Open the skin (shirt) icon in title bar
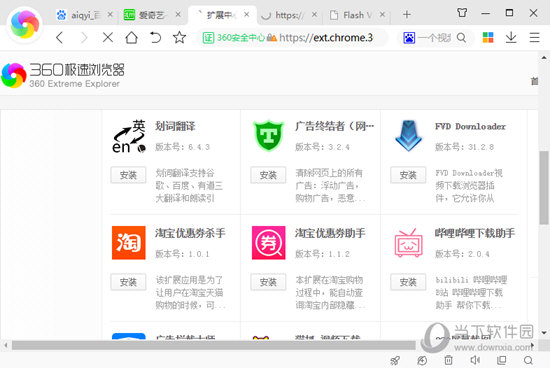This screenshot has height=368, width=550. point(462,13)
